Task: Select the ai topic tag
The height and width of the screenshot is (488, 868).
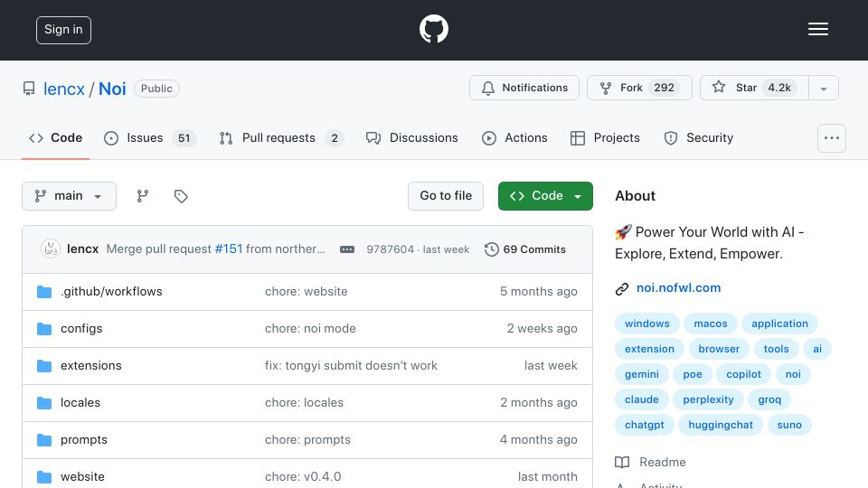Action: coord(817,349)
